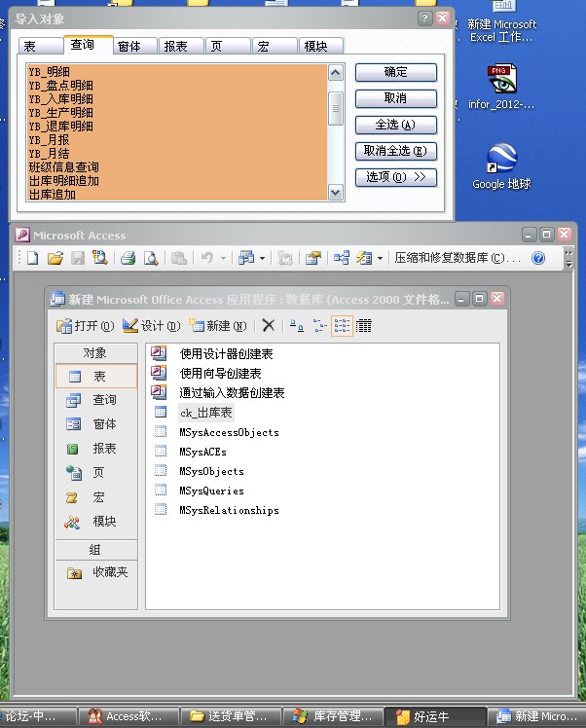586x728 pixels.
Task: Open Office Links dropdown arrow
Action: [263, 258]
